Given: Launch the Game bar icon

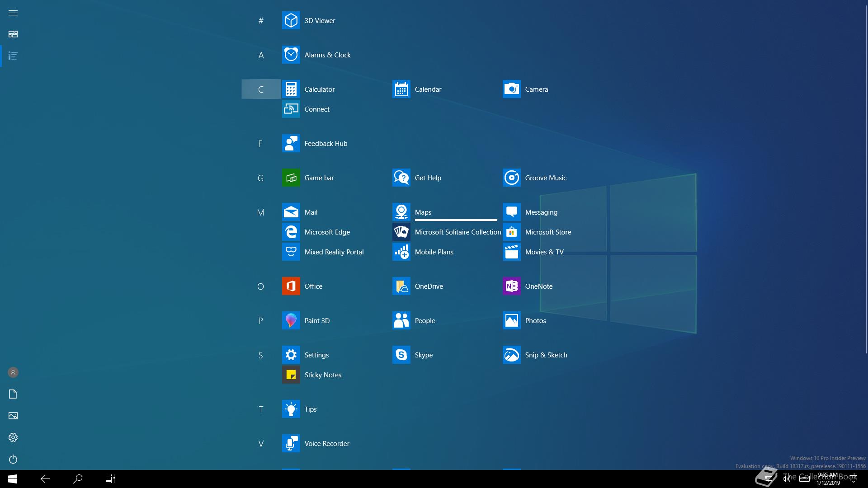Looking at the screenshot, I should pyautogui.click(x=291, y=178).
